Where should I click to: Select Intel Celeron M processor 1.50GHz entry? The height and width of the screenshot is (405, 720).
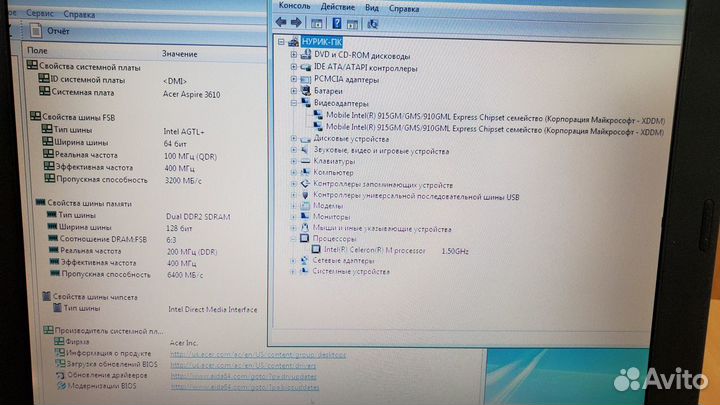pyautogui.click(x=396, y=251)
